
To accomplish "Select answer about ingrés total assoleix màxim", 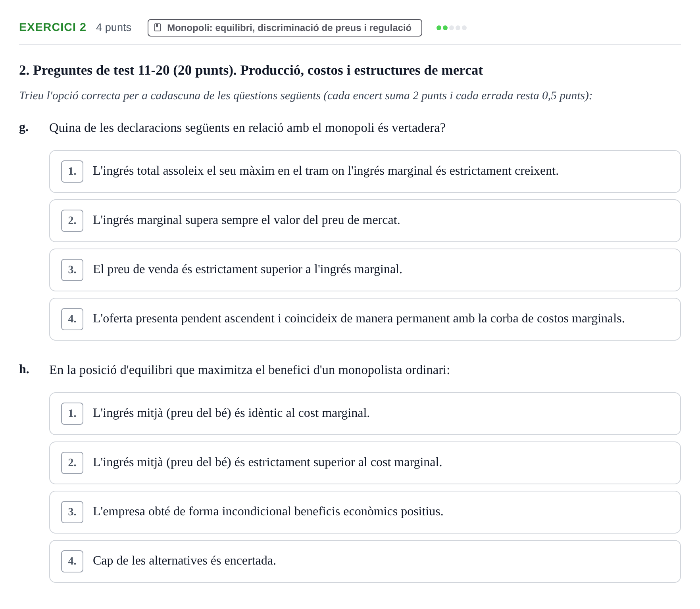I will pos(365,172).
